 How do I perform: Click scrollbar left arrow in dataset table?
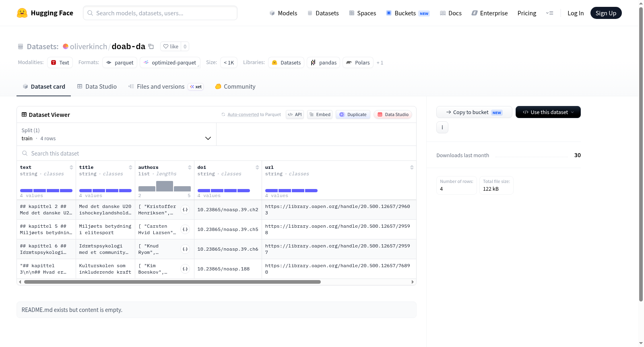(20, 282)
